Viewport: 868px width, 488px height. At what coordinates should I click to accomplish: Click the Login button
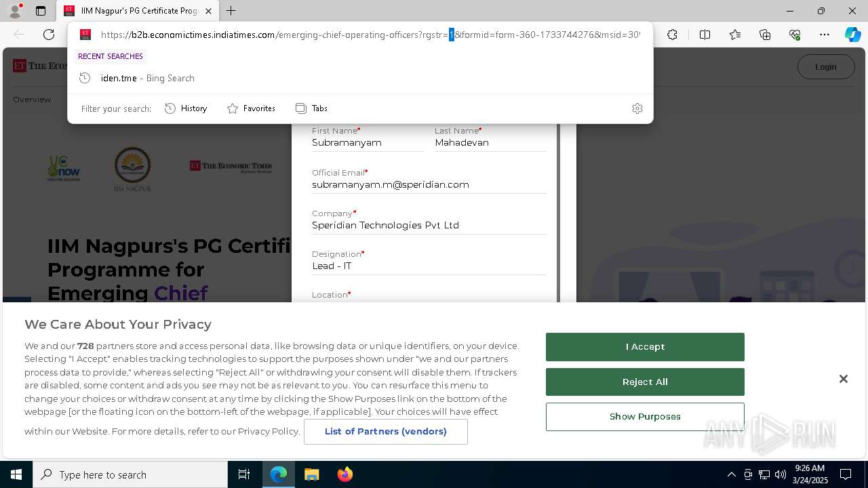click(x=825, y=66)
